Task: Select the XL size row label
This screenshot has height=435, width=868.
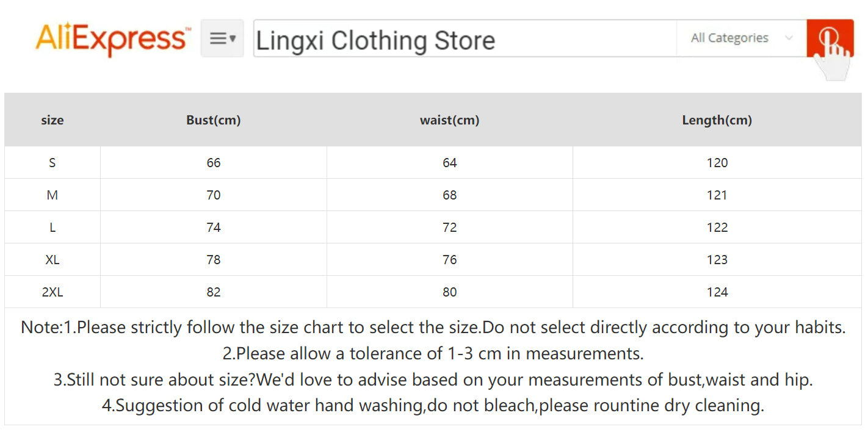Action: [x=52, y=260]
